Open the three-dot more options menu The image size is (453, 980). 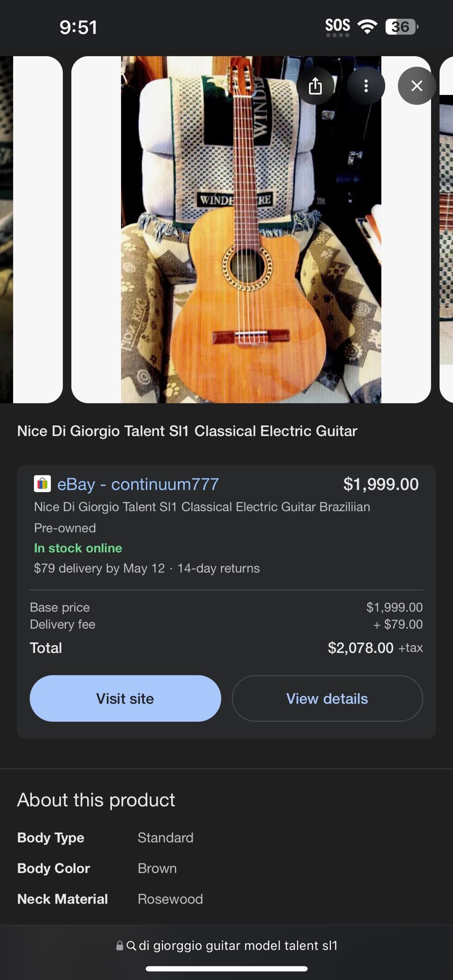pos(366,86)
